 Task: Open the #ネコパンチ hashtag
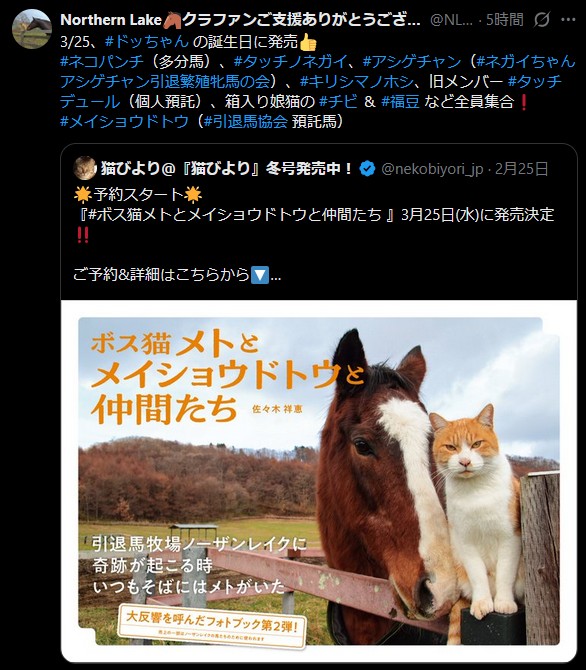coord(102,62)
